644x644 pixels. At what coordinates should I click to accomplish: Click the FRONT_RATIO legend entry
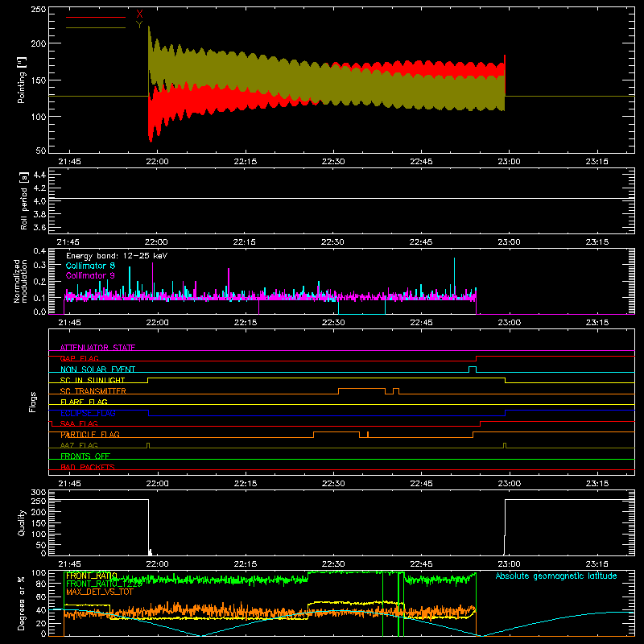coord(92,576)
